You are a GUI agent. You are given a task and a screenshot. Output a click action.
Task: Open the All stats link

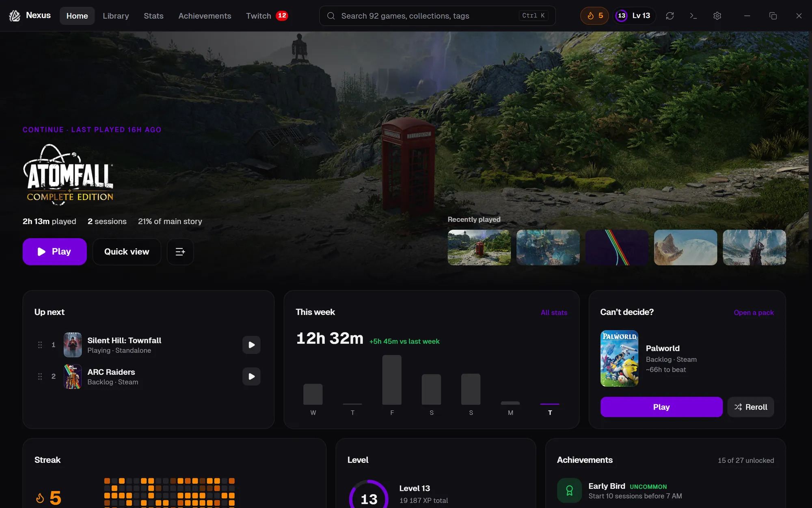[554, 313]
